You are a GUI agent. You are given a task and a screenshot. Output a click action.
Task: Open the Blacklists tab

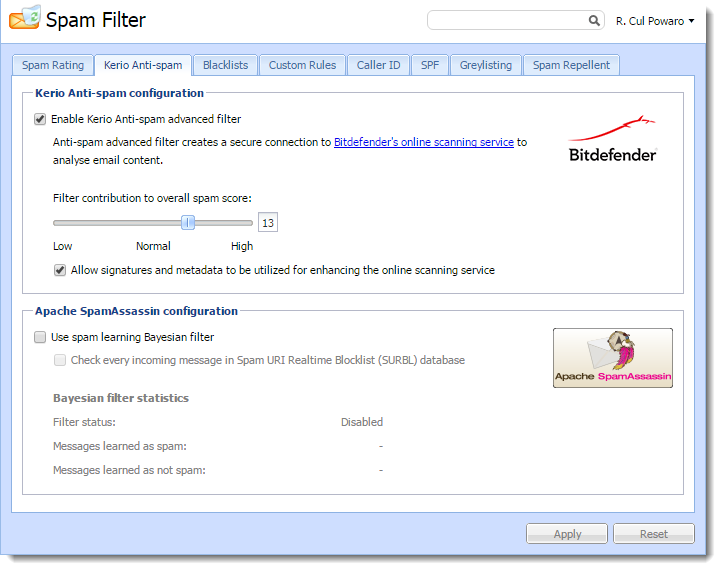(225, 65)
